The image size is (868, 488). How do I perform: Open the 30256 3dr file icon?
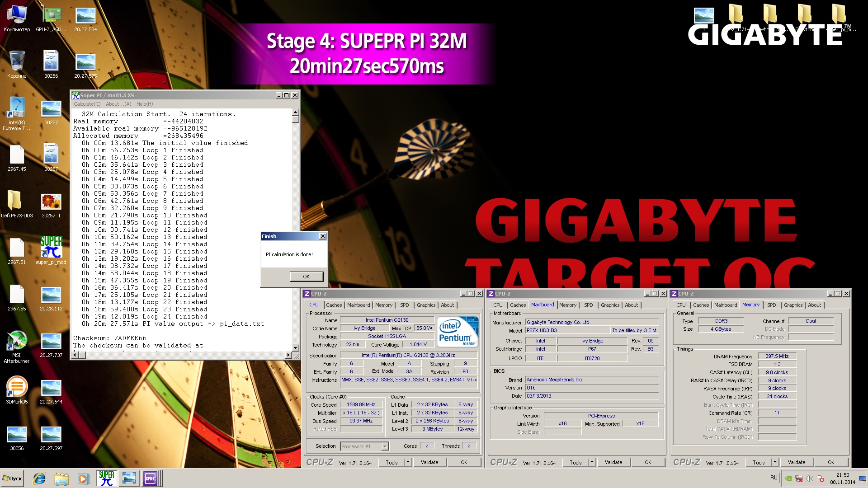[51, 65]
